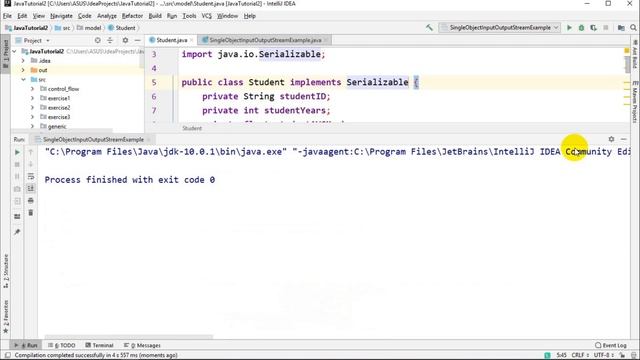Toggle Scroll to End in Run console
The width and height of the screenshot is (640, 360).
[31, 188]
